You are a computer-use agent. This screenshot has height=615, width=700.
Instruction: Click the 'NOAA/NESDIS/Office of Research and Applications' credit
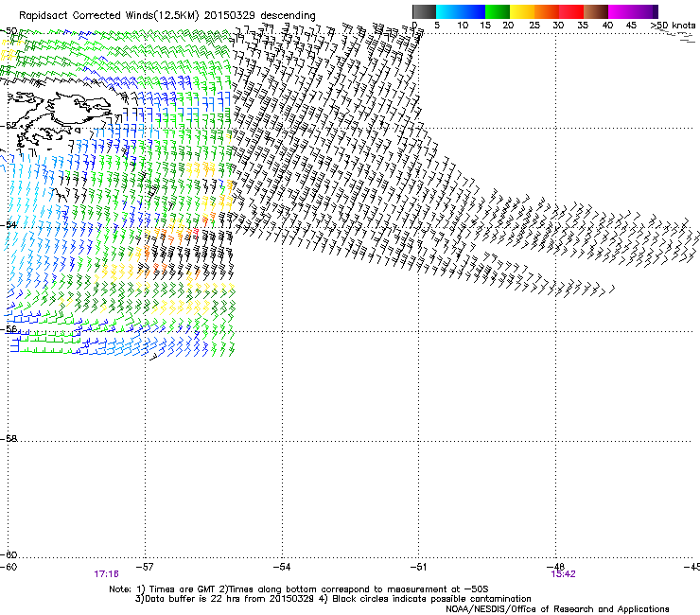tap(557, 609)
